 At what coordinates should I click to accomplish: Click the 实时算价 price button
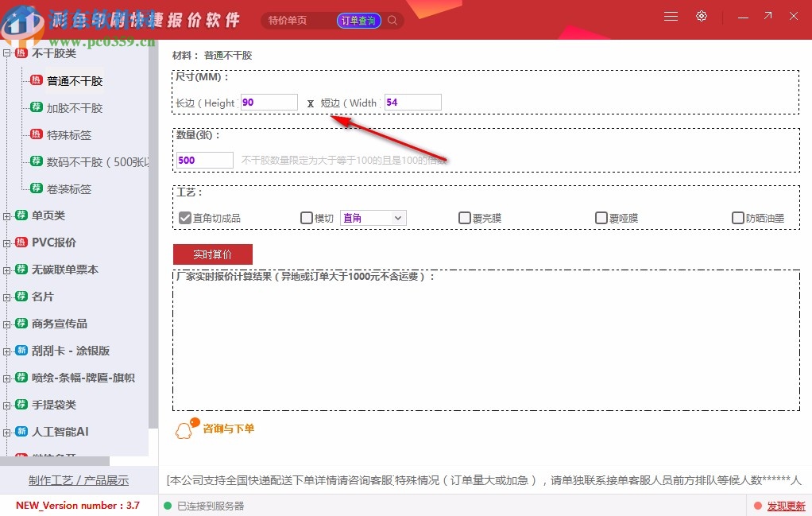click(212, 254)
